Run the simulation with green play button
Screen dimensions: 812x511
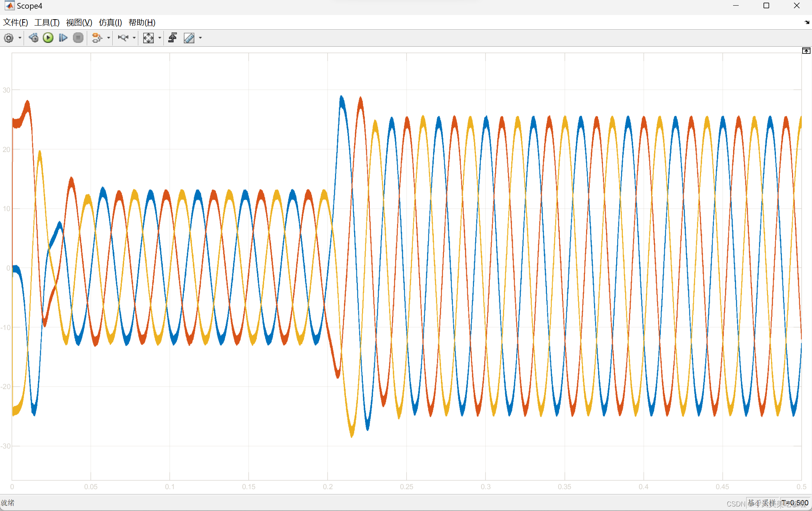(x=48, y=38)
